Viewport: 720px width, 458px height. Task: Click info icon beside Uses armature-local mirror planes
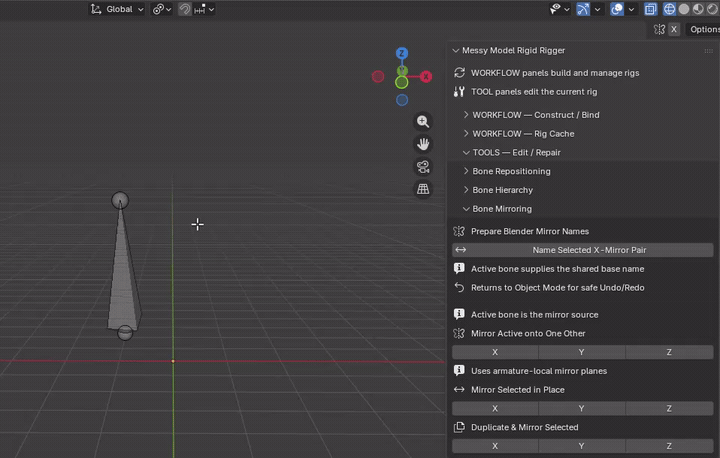pyautogui.click(x=459, y=371)
